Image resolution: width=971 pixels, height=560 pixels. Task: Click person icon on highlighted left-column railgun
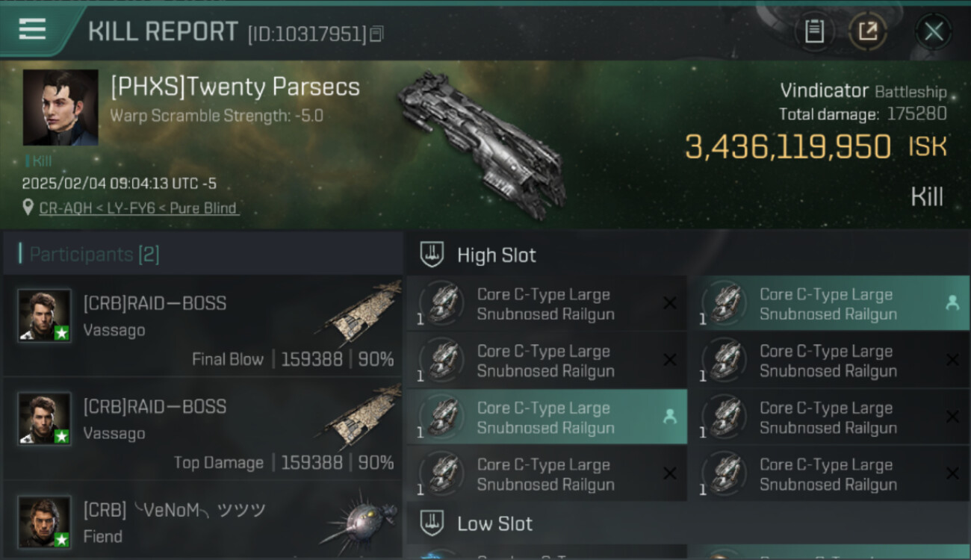pyautogui.click(x=670, y=417)
